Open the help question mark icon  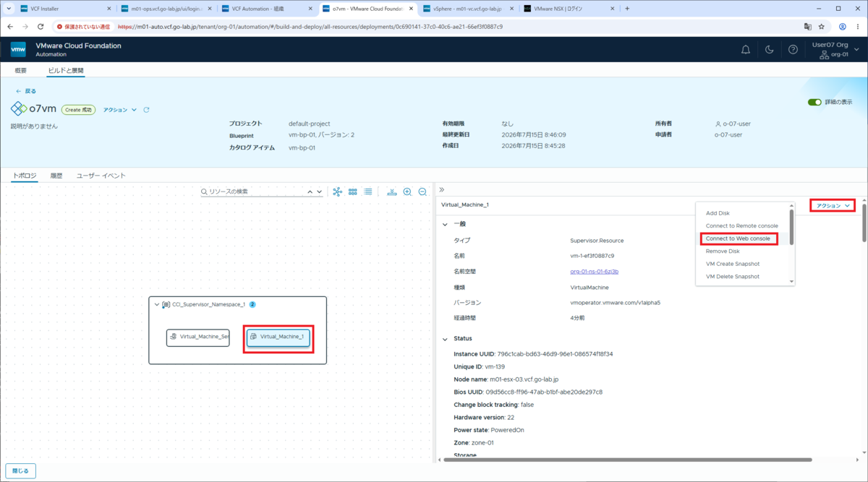click(x=793, y=50)
